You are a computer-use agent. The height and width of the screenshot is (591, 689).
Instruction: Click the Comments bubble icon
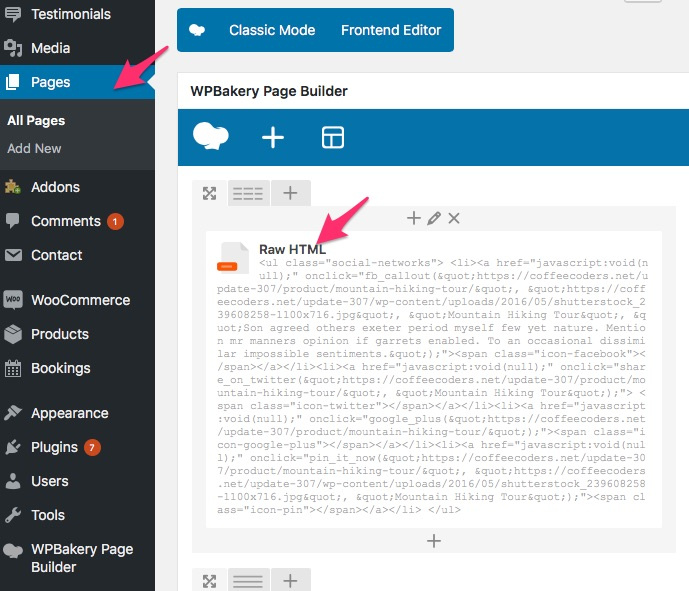pos(13,221)
